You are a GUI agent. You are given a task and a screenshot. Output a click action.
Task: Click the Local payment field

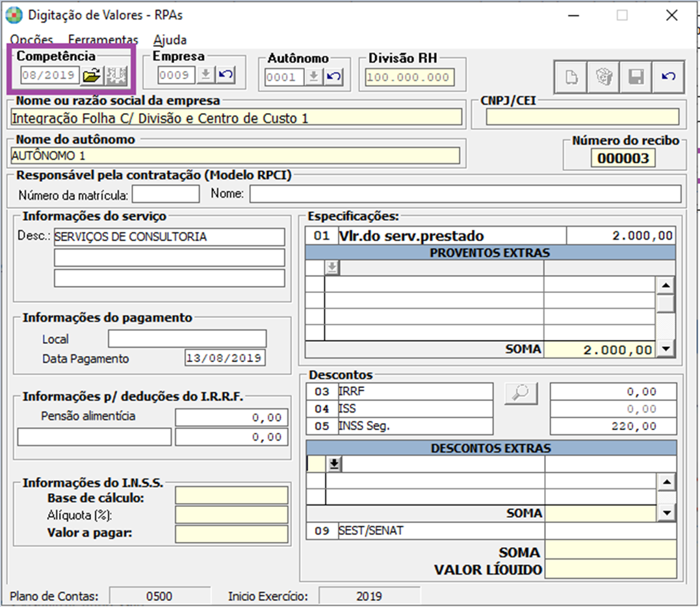pyautogui.click(x=187, y=339)
